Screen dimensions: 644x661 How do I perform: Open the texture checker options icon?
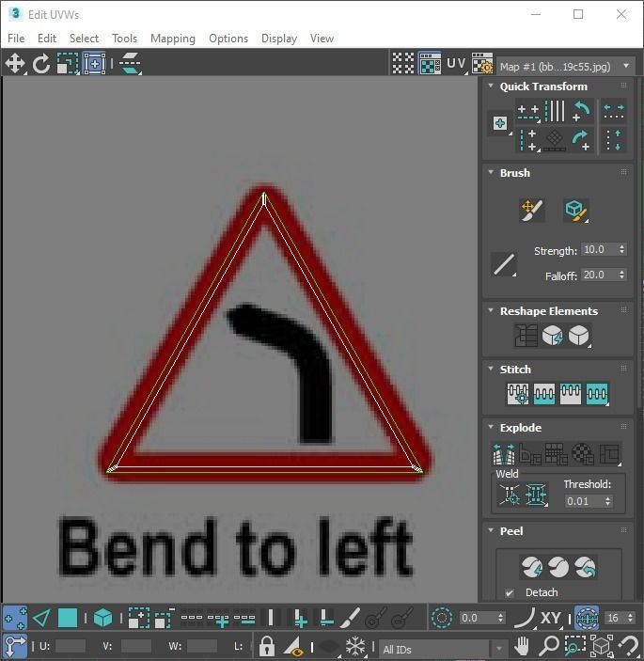click(482, 64)
